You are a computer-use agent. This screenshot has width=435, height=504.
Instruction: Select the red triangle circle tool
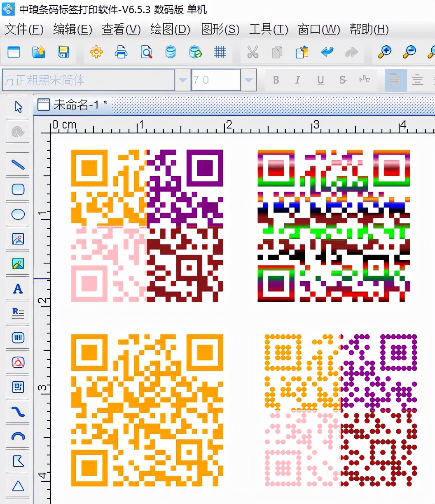[x=18, y=362]
